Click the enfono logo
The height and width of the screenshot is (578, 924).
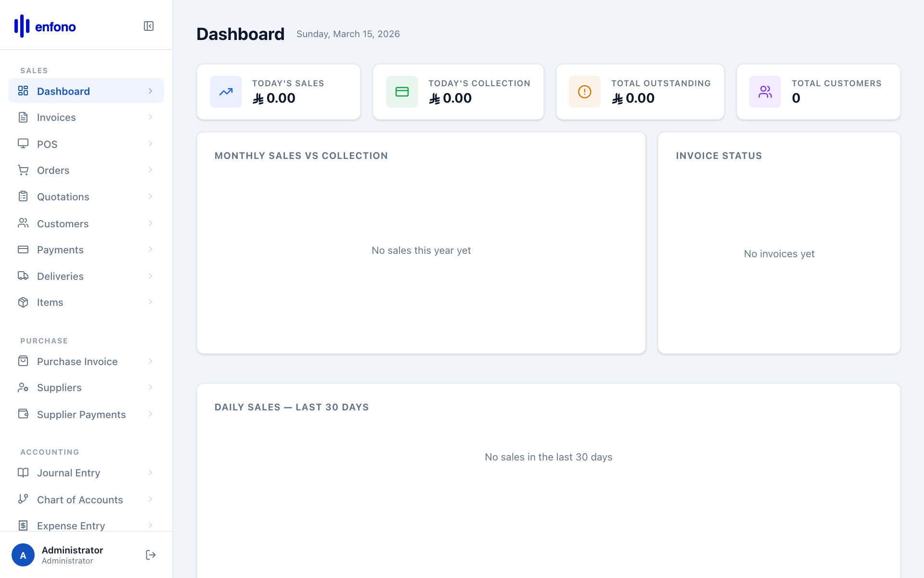coord(45,26)
